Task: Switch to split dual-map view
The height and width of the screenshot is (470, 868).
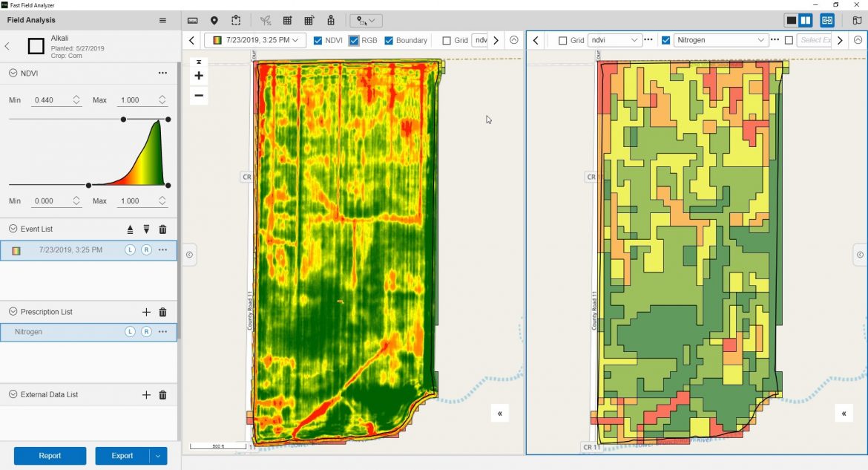Action: click(x=806, y=21)
